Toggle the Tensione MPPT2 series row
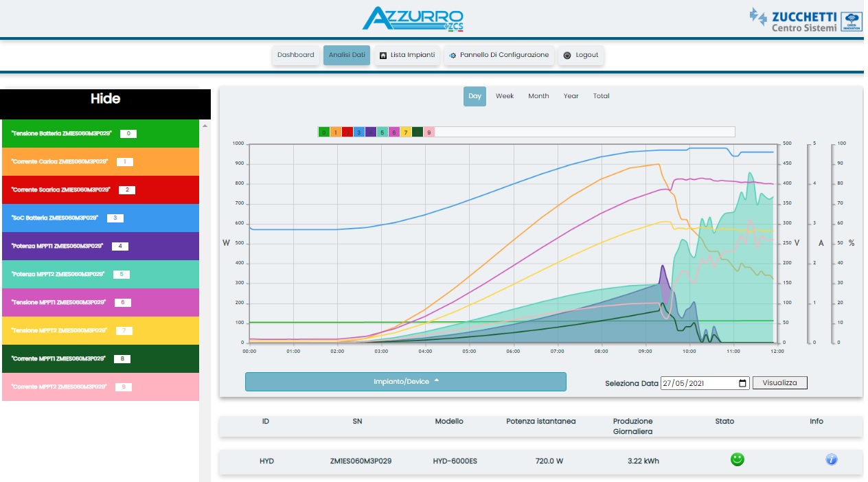Viewport: 868px width, 482px height. coord(100,330)
